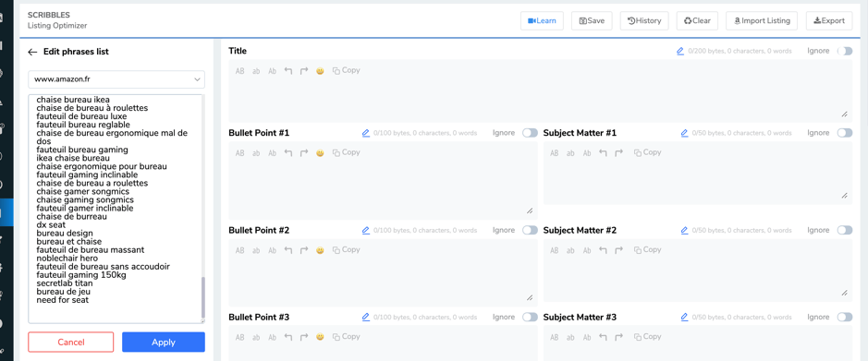Click the Import Listing button
The width and height of the screenshot is (868, 361).
762,21
